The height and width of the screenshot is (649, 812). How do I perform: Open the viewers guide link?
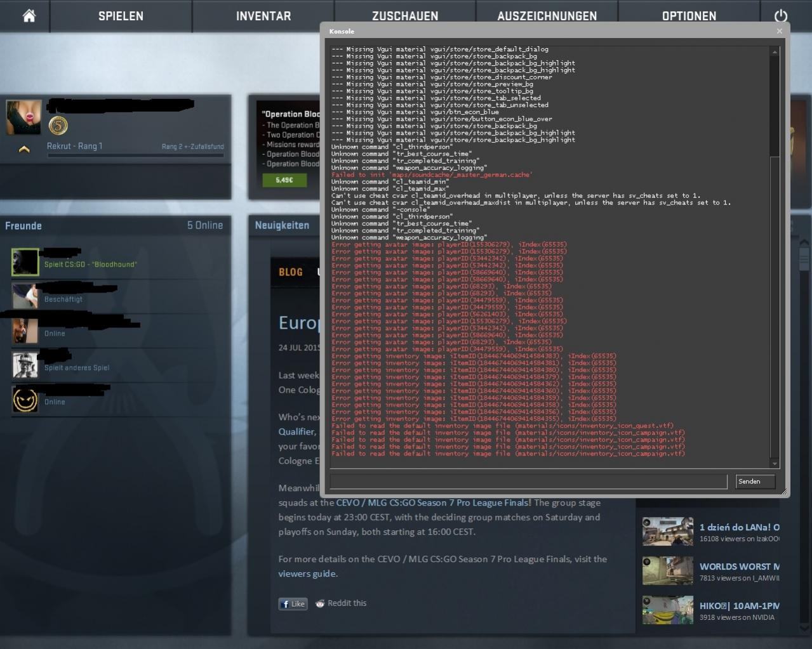[307, 574]
